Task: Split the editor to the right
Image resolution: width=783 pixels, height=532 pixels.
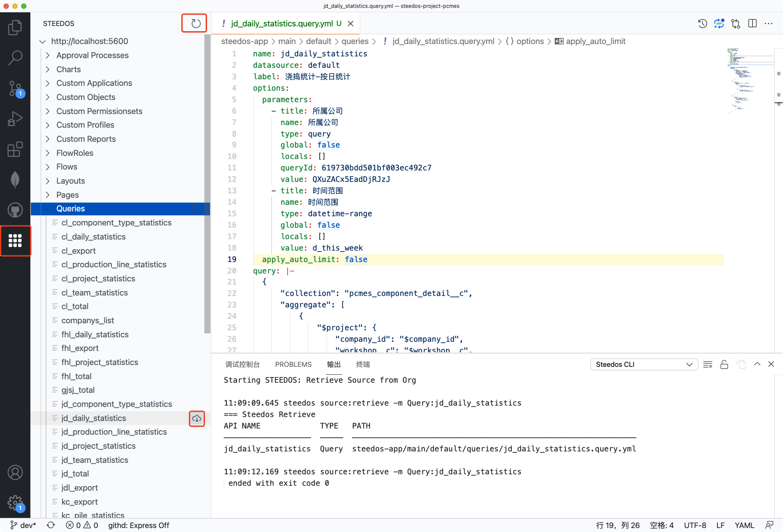Action: (752, 23)
